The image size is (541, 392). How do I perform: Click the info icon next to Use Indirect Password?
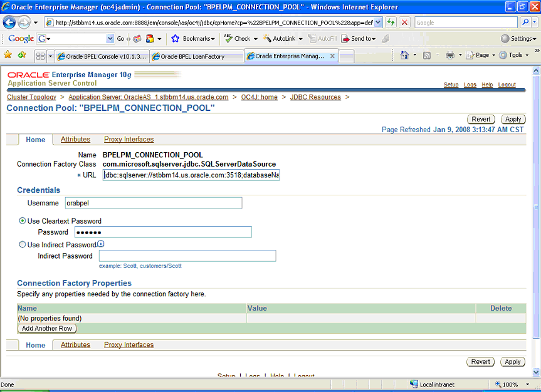coord(101,244)
